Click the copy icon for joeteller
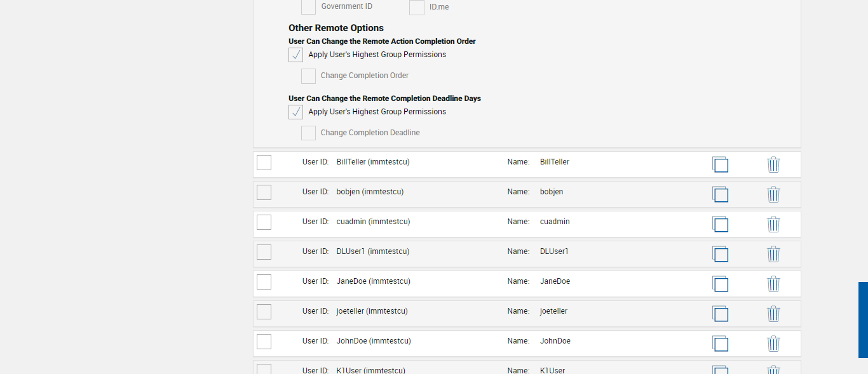Viewport: 868px width, 374px height. click(720, 314)
